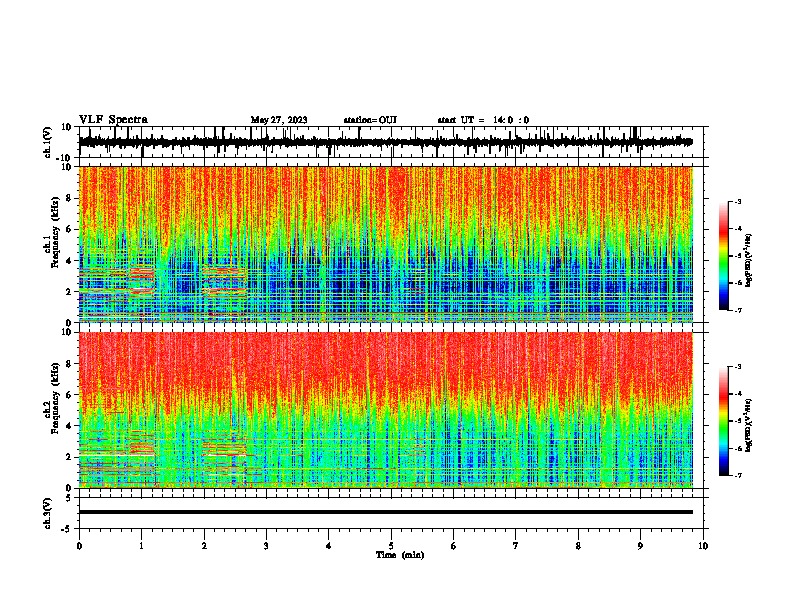Click the "8" kHz tick of ch.2 spectrogram
This screenshot has width=792, height=612.
tap(70, 364)
